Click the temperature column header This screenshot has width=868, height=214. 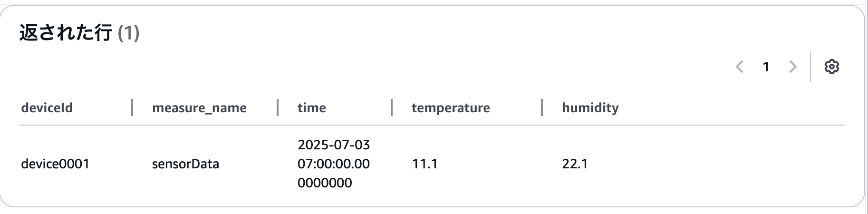pyautogui.click(x=451, y=108)
